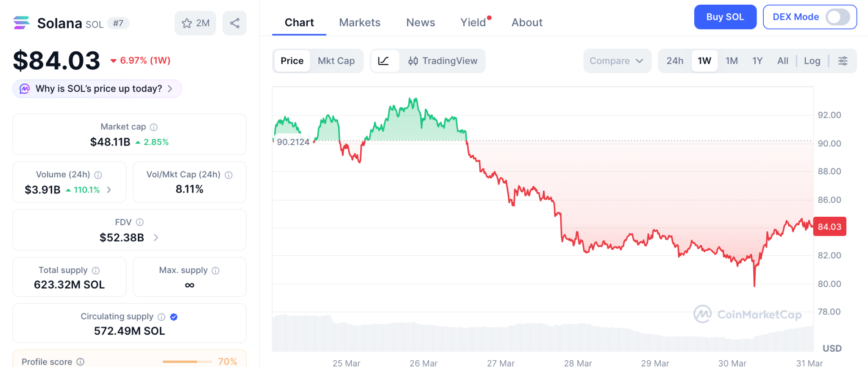Open chart settings sliders icon
The width and height of the screenshot is (868, 367).
click(x=843, y=61)
